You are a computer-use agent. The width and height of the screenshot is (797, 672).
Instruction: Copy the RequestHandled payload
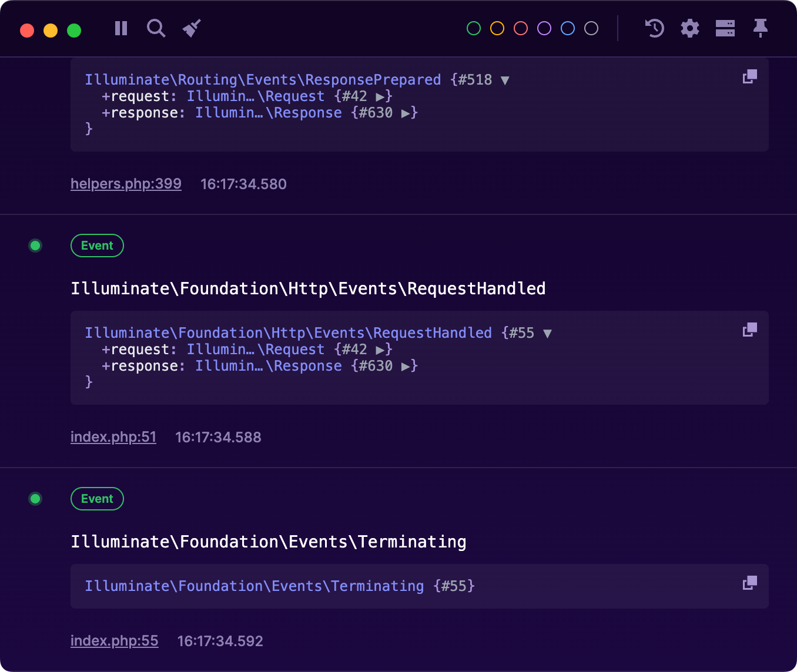coord(749,330)
